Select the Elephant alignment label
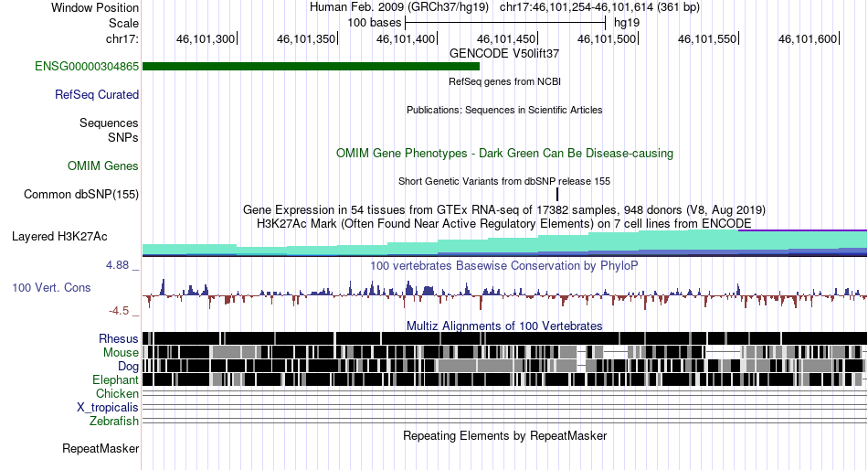Viewport: 868px width, 470px height. (115, 380)
